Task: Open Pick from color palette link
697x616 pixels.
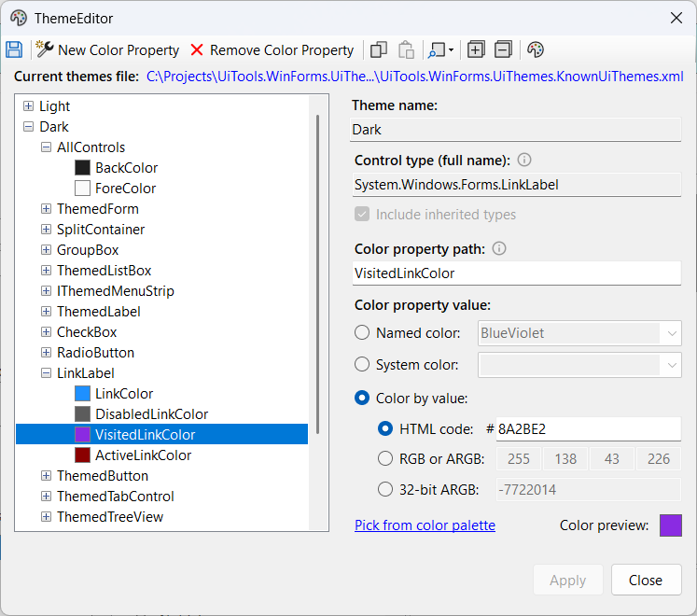Action: [x=425, y=525]
